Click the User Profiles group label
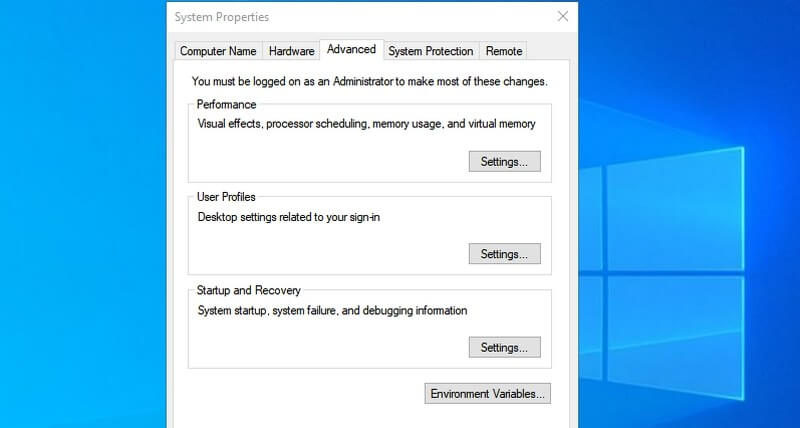The height and width of the screenshot is (428, 800). point(226,197)
